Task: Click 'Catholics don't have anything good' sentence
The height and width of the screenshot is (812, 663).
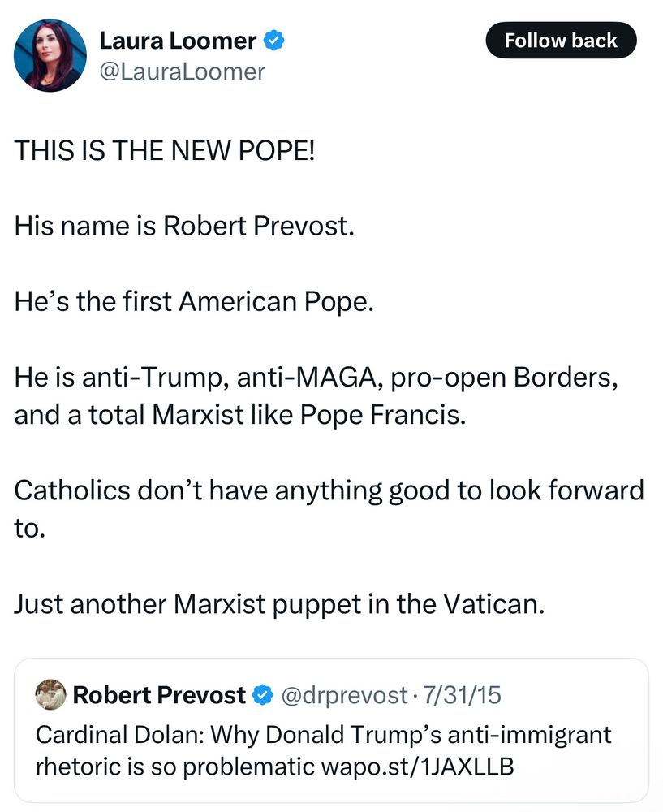Action: click(x=329, y=490)
